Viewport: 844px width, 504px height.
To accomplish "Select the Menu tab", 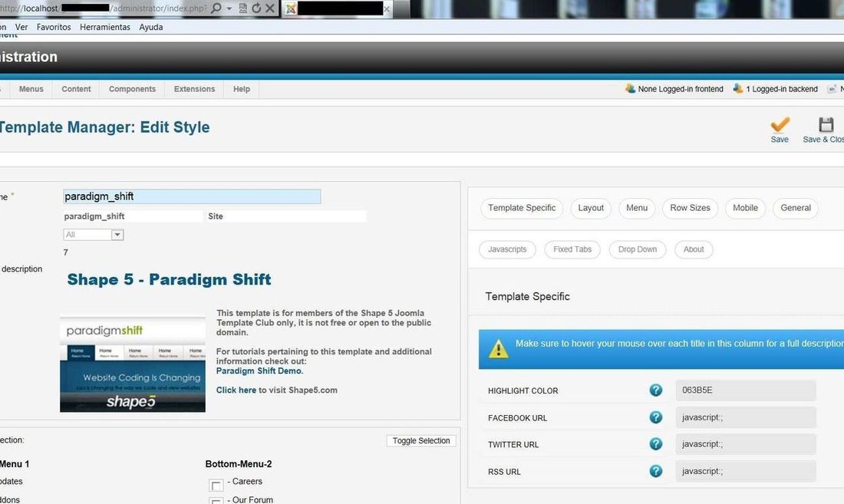I will pos(637,208).
